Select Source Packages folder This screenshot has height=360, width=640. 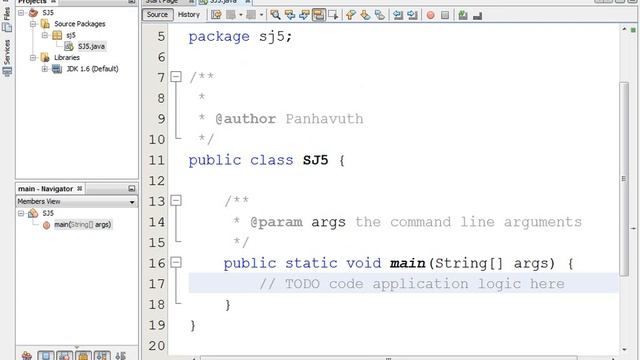[x=80, y=24]
